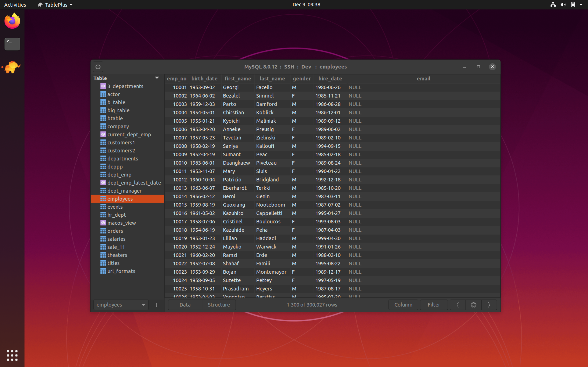Click the Column icon in status bar
Image resolution: width=588 pixels, height=367 pixels.
click(x=402, y=304)
